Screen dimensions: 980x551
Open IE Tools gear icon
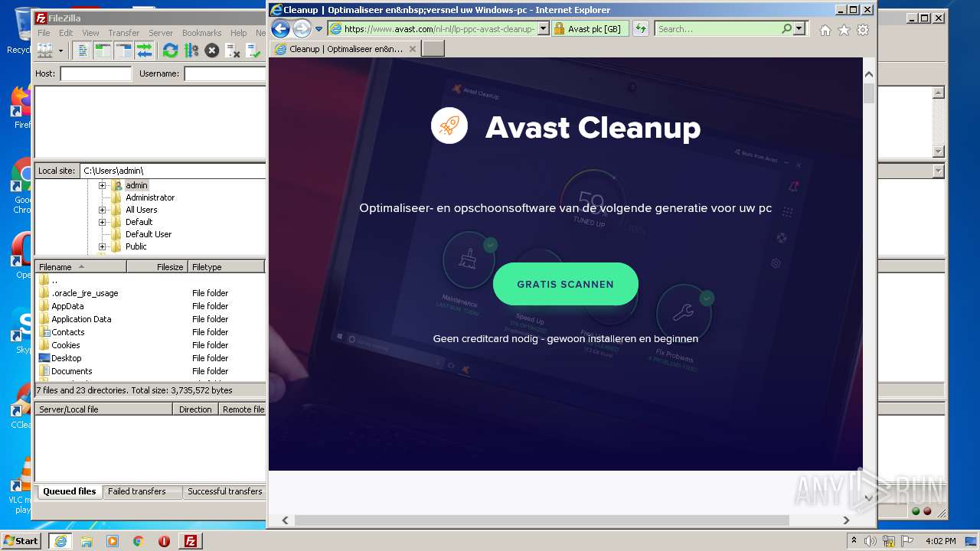click(x=863, y=30)
